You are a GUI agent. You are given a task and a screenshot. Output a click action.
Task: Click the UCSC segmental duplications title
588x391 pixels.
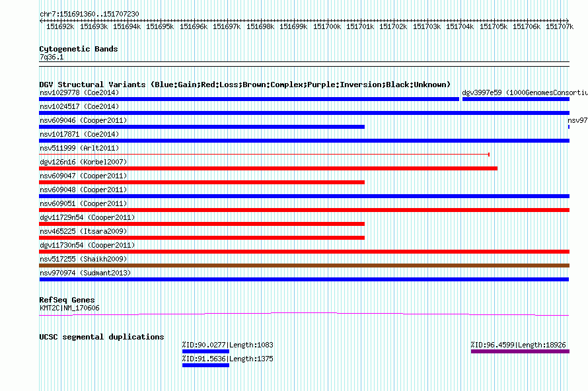point(102,337)
